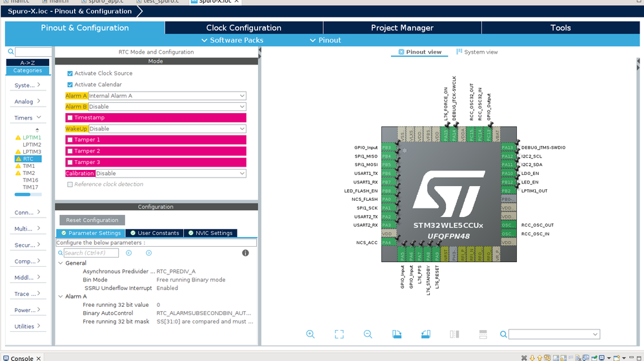Open the Tools tab

[x=561, y=28]
